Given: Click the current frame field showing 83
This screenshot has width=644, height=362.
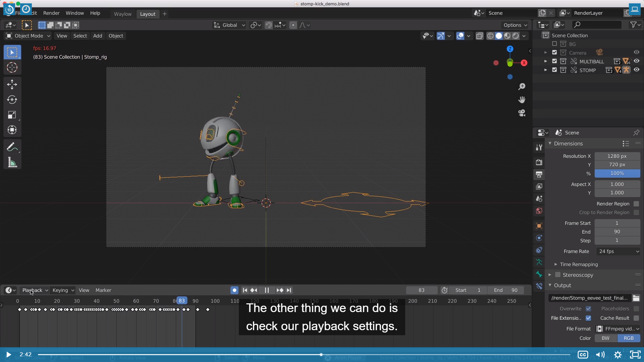Looking at the screenshot, I should [422, 290].
